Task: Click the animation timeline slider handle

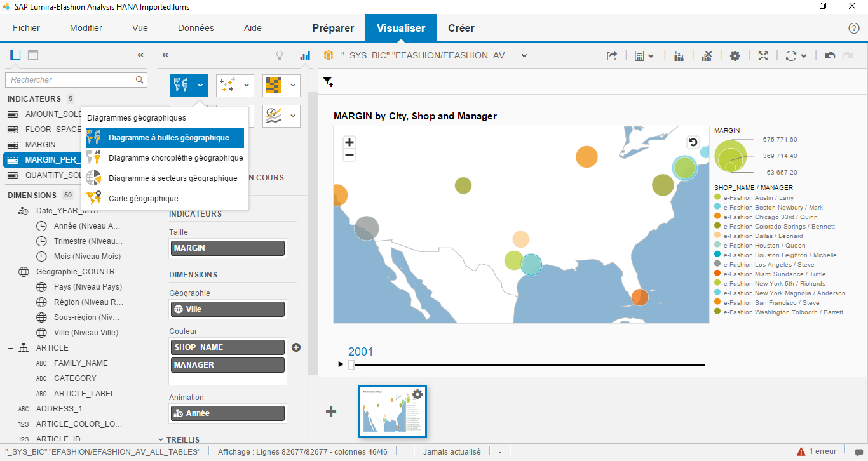Action: pyautogui.click(x=351, y=364)
